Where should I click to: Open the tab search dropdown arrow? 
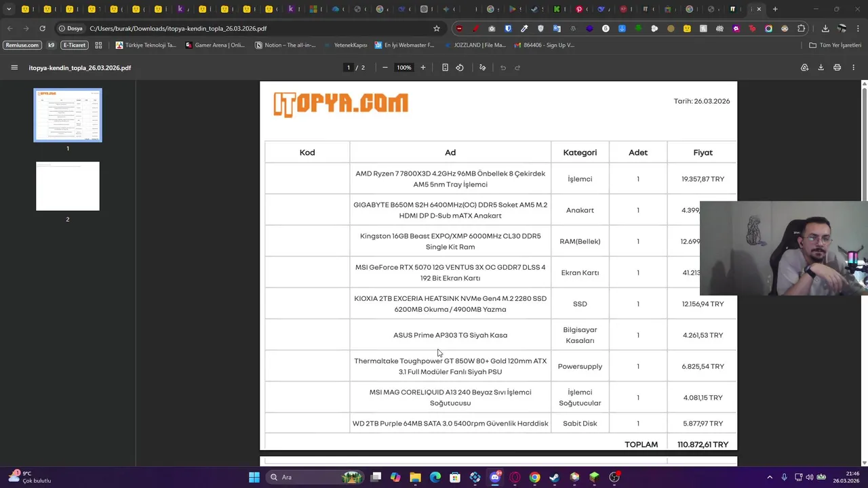(x=9, y=9)
